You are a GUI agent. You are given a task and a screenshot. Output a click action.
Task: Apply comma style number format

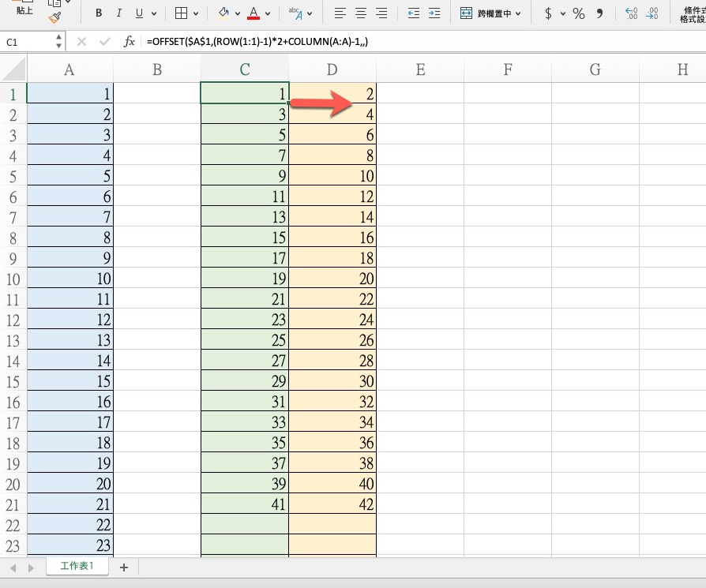[599, 13]
